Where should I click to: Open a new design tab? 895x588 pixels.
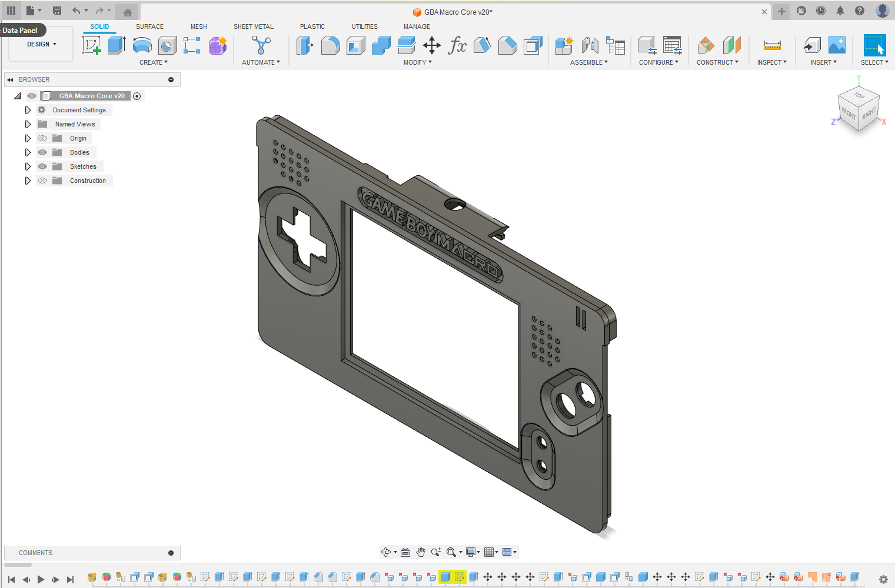(781, 11)
